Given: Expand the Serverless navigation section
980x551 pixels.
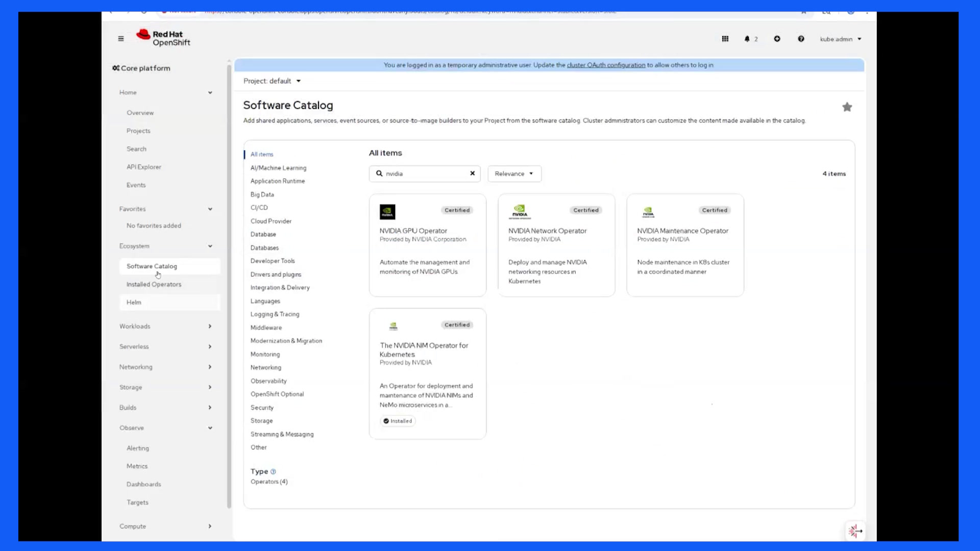Looking at the screenshot, I should [165, 346].
